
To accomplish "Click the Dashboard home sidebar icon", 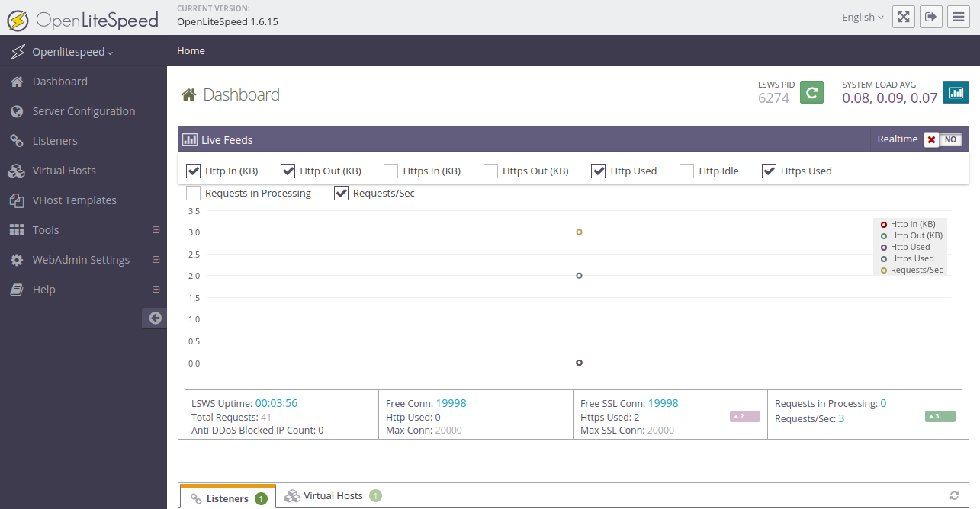I will coord(17,82).
